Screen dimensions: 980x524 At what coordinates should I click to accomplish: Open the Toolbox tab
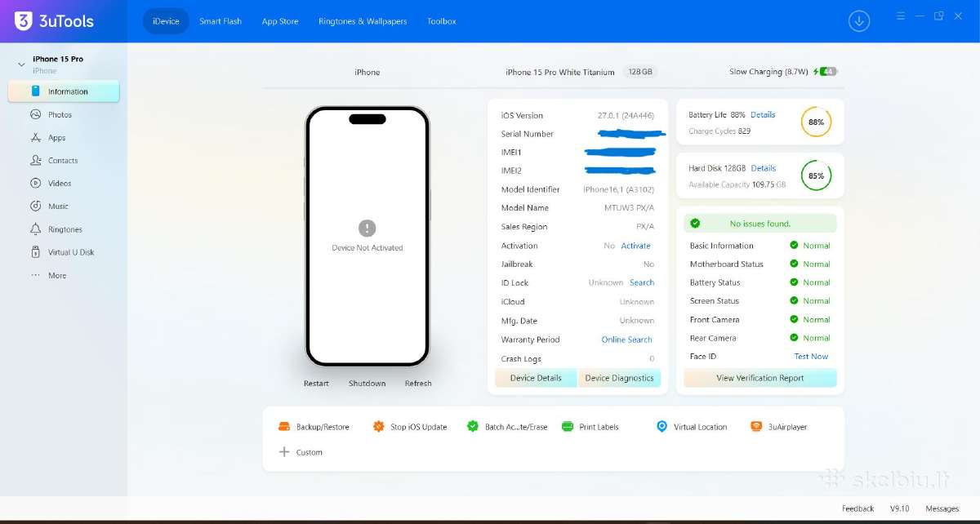coord(442,21)
